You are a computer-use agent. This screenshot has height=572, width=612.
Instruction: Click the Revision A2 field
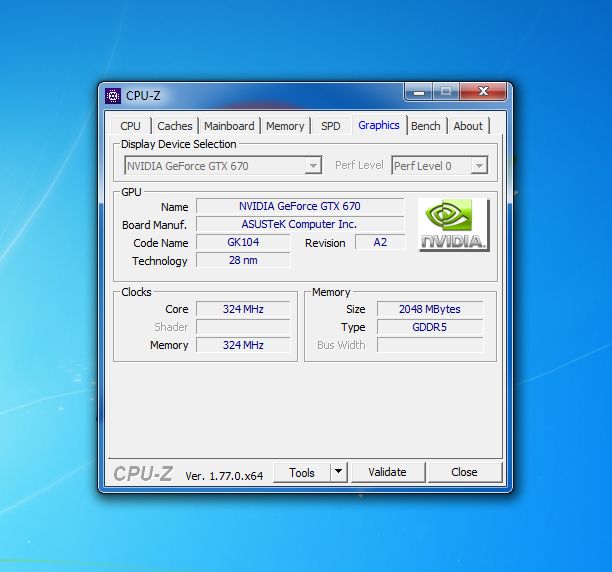click(x=380, y=242)
